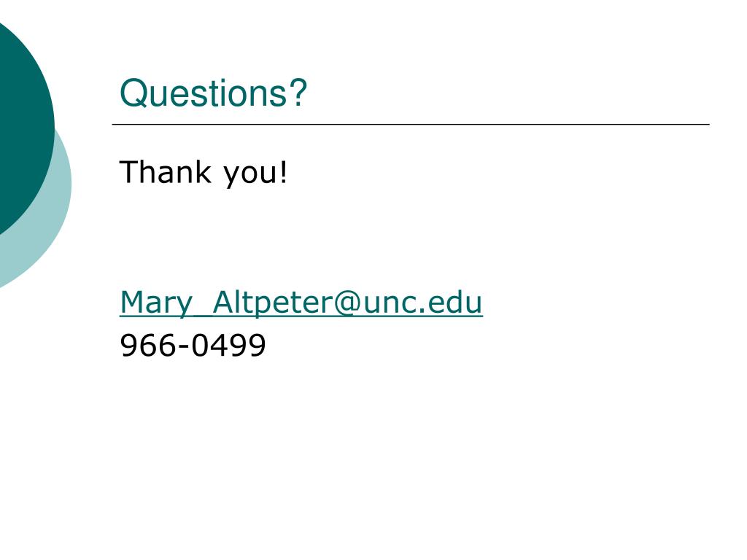This screenshot has height=560, width=747.
Task: Click the phone number 966-0499
Action: 193,345
